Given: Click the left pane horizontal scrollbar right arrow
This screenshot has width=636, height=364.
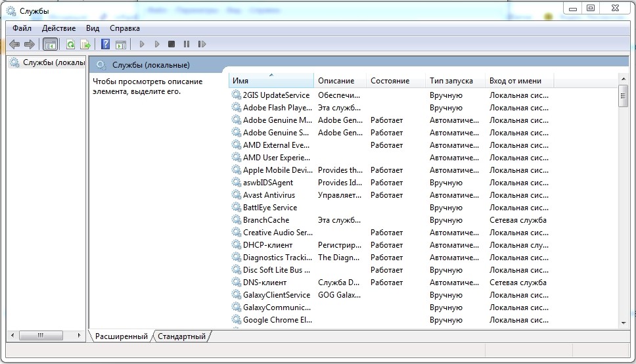Looking at the screenshot, I should (x=79, y=335).
